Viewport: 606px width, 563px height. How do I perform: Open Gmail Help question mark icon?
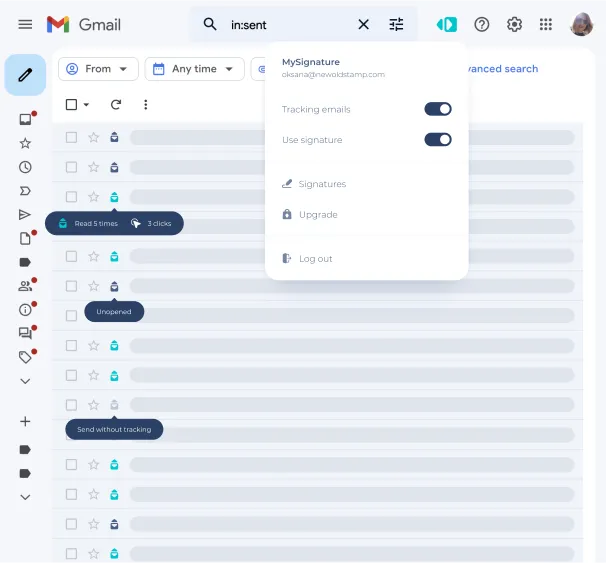(x=482, y=25)
